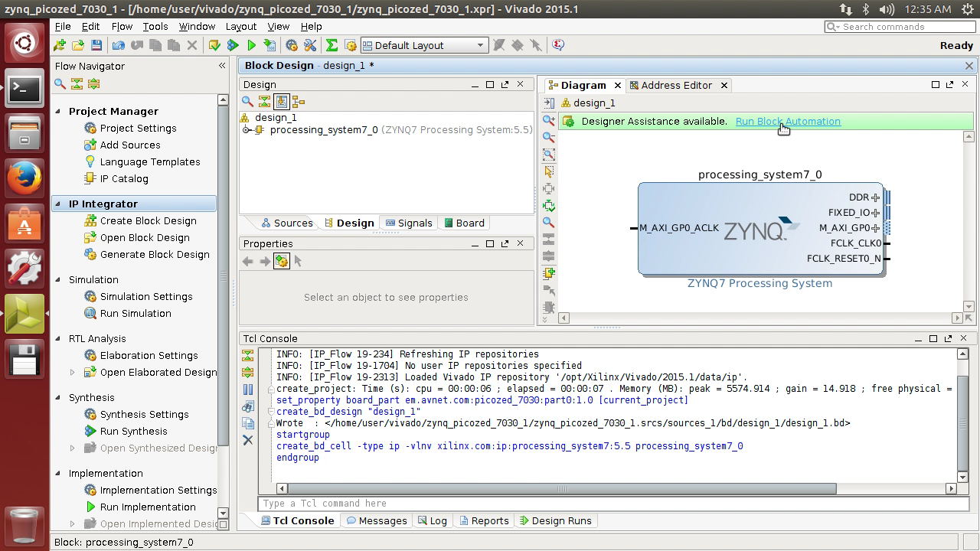The height and width of the screenshot is (551, 980).
Task: Expand the DDR interface port
Action: [875, 197]
